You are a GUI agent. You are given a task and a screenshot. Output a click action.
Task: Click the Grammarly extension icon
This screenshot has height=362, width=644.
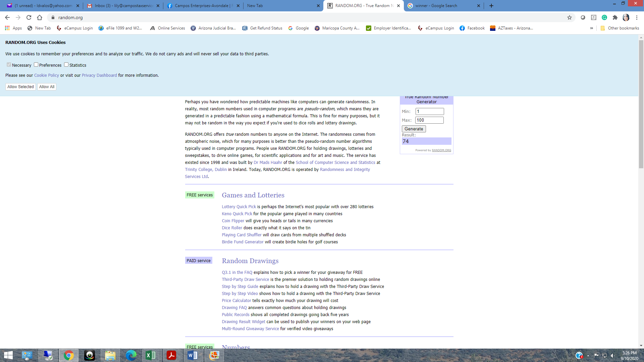click(x=604, y=17)
